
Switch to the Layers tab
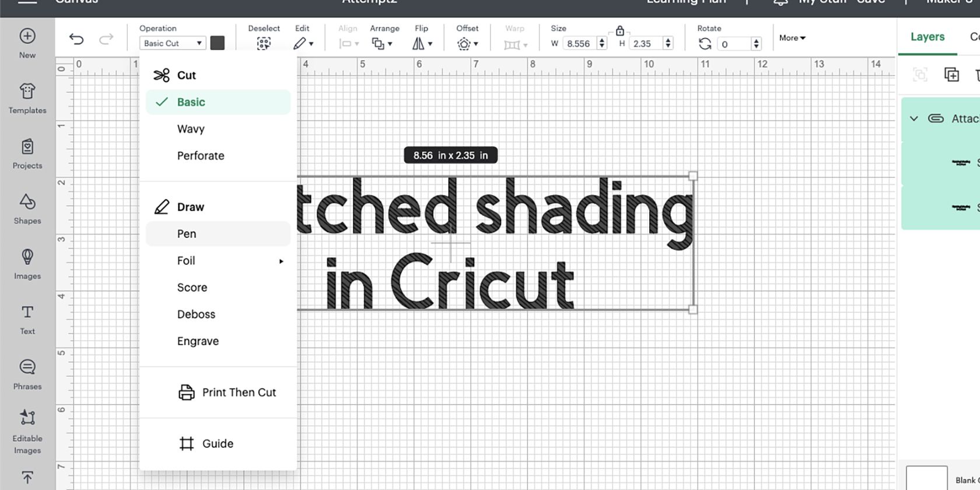(927, 37)
